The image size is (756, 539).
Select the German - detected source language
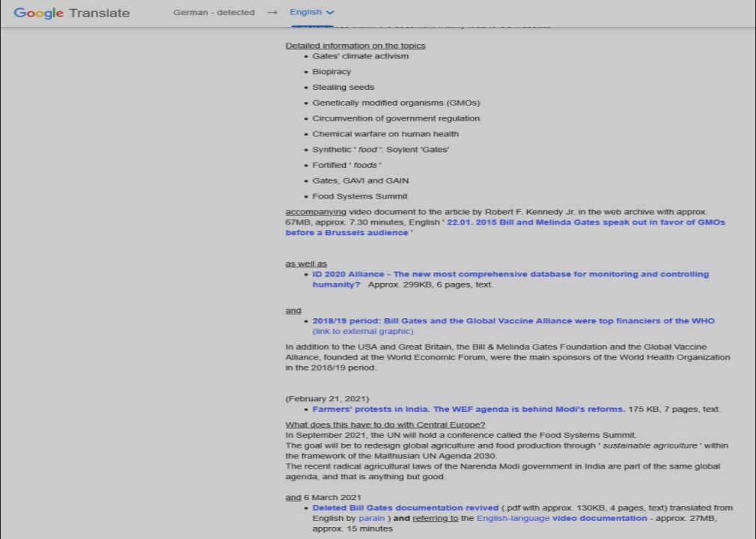click(x=213, y=13)
